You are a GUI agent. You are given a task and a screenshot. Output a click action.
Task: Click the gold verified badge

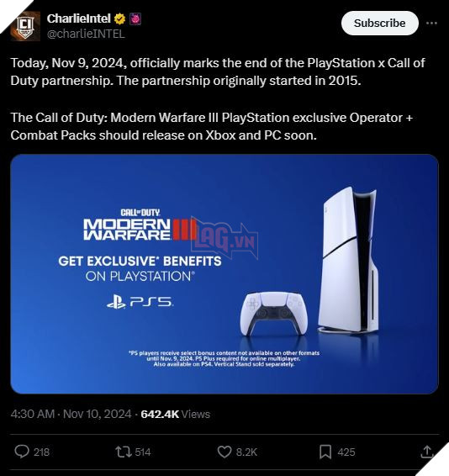tap(119, 19)
